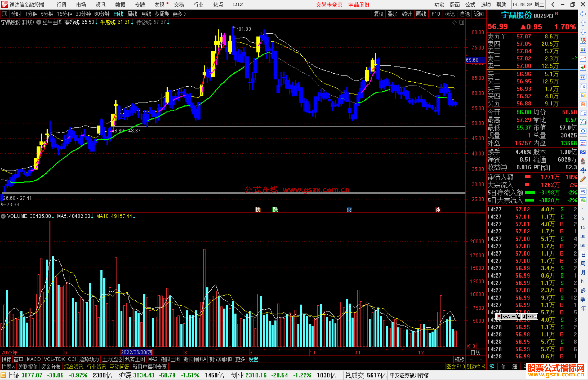
Task: Click the 复权 button
Action: point(378,14)
